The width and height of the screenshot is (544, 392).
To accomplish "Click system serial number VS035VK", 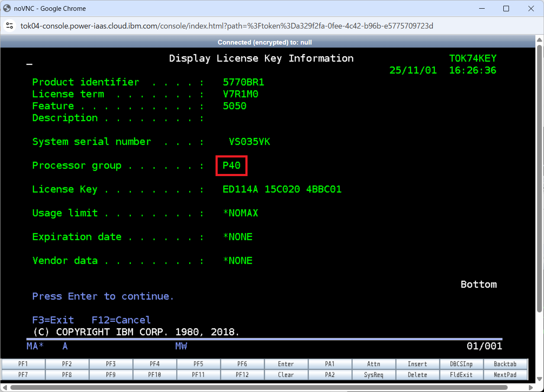I will 250,141.
